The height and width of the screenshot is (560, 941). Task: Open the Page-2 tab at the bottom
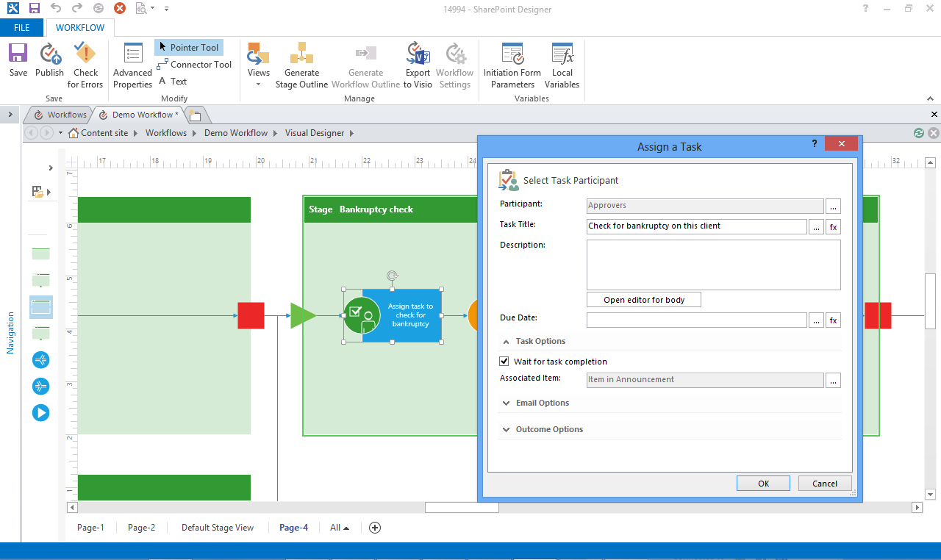141,527
